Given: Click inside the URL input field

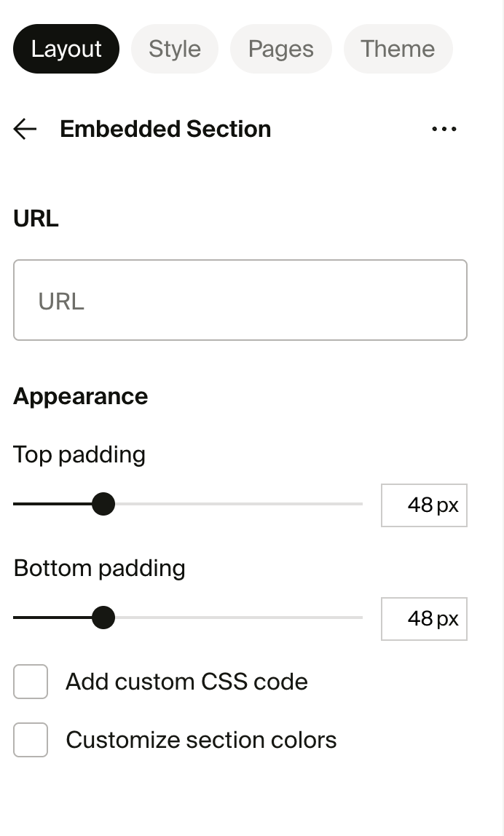Looking at the screenshot, I should [240, 299].
